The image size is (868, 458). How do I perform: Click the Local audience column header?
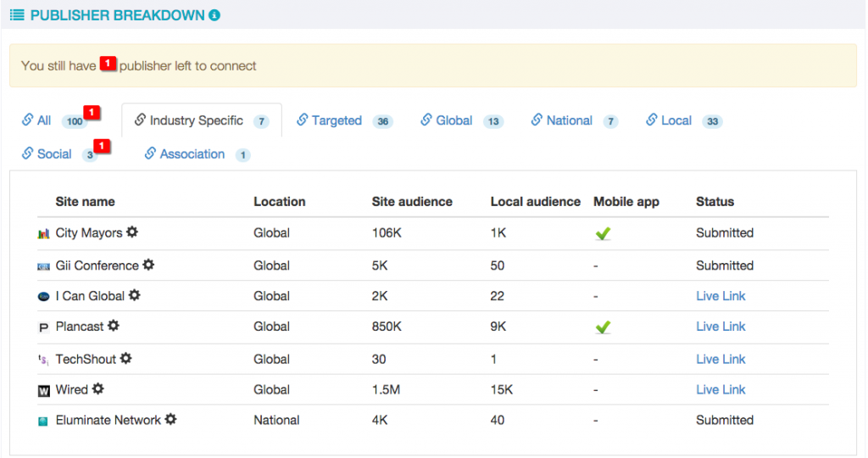[536, 202]
